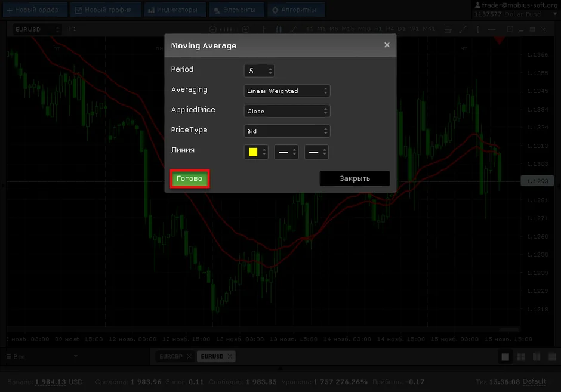Click the green Готово button
The width and height of the screenshot is (561, 392).
[x=190, y=178]
